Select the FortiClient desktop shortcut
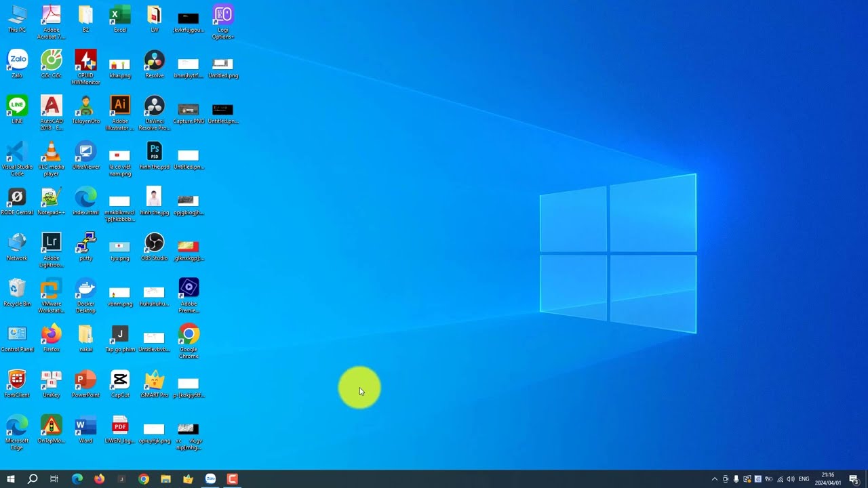Viewport: 868px width, 488px height. pos(17,384)
